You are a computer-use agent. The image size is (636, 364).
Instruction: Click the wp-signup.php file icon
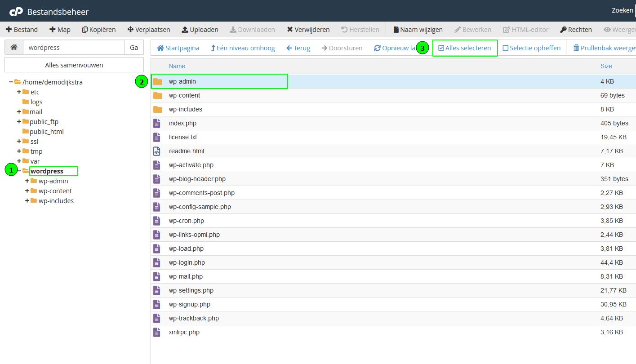156,304
